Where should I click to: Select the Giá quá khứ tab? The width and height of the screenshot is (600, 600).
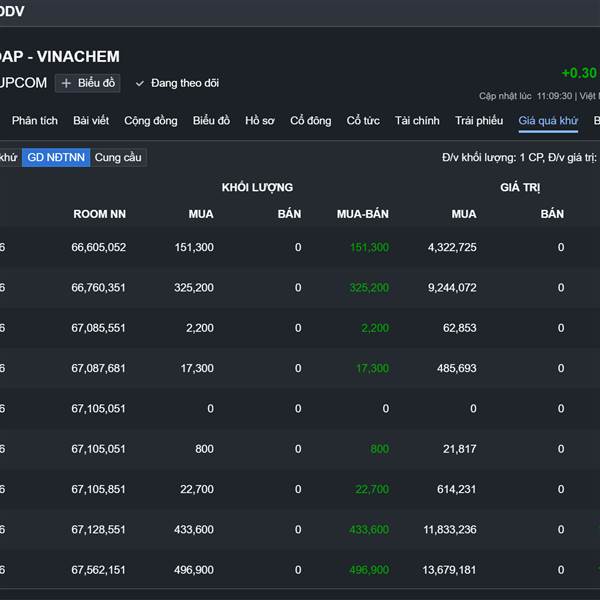tap(548, 121)
